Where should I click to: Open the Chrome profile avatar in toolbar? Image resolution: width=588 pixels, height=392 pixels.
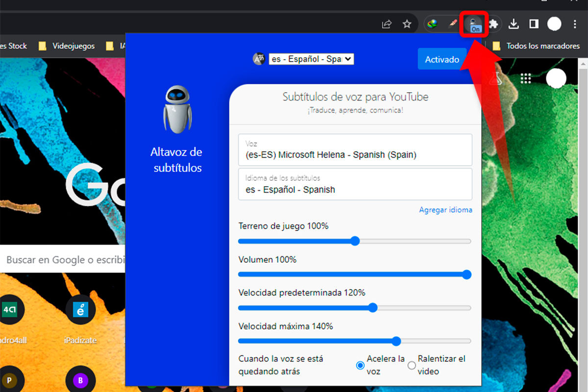pos(554,24)
